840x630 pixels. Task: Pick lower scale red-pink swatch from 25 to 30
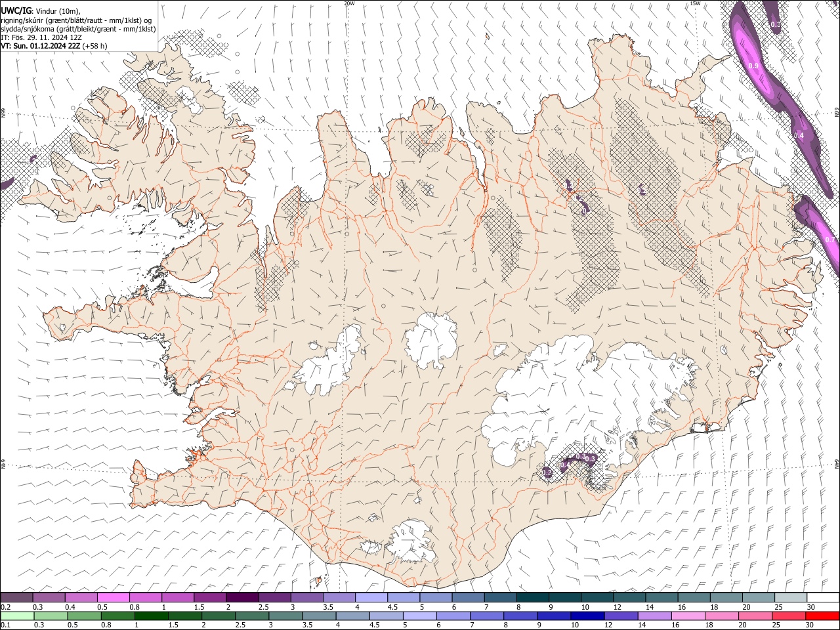pyautogui.click(x=789, y=616)
